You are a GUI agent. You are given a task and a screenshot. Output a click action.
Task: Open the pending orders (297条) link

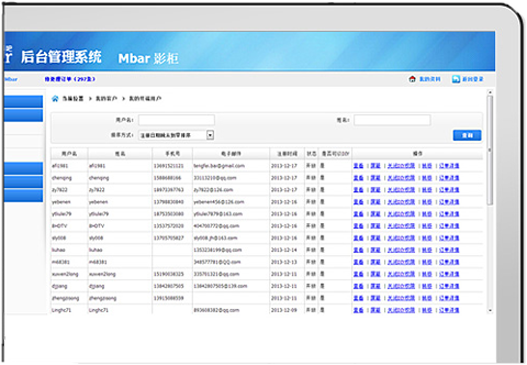[70, 79]
